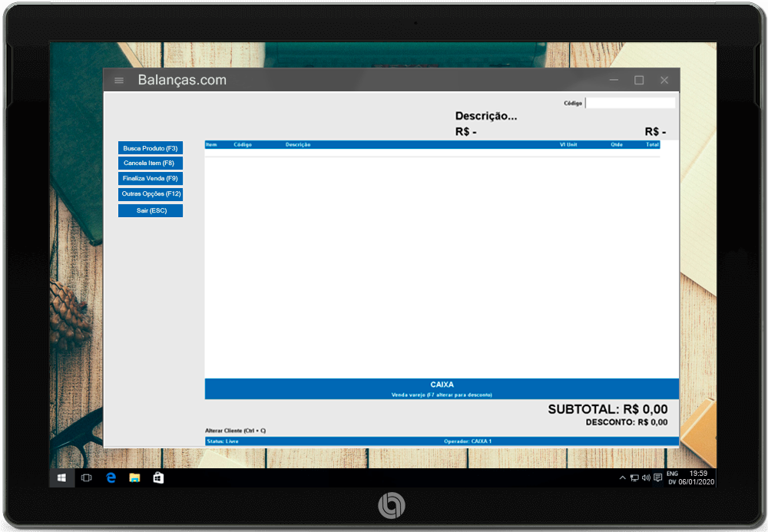Maximize the Balanças.com window
768x532 pixels.
[639, 81]
